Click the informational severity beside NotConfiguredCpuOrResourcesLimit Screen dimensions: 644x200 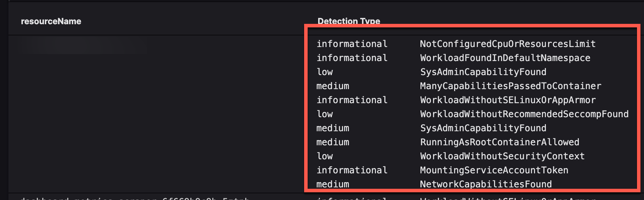coord(352,44)
